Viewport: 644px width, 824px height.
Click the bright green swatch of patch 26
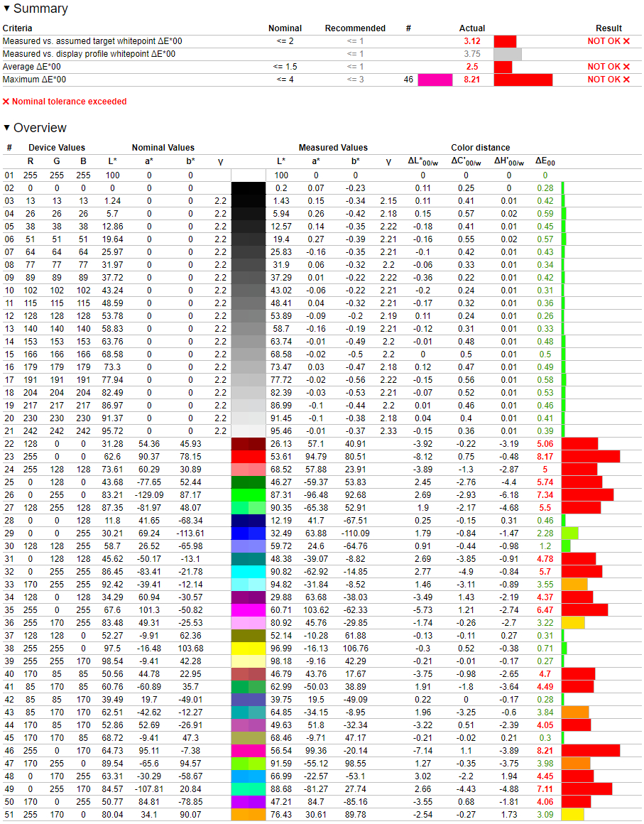coord(249,495)
